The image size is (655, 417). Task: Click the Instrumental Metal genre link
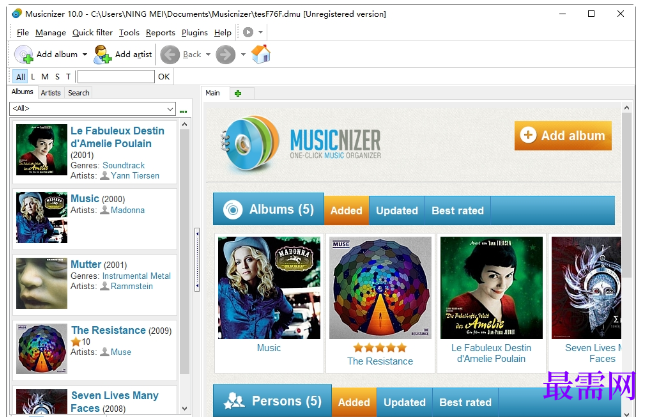tap(137, 276)
